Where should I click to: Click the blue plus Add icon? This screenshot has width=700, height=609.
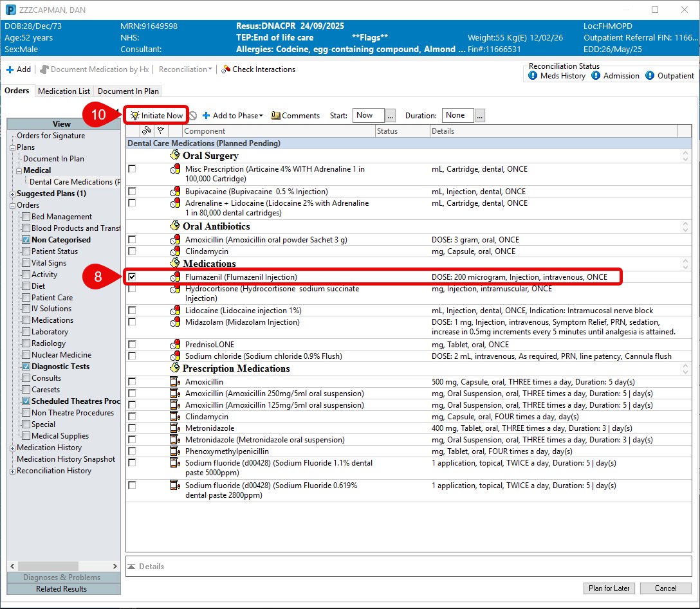point(10,69)
